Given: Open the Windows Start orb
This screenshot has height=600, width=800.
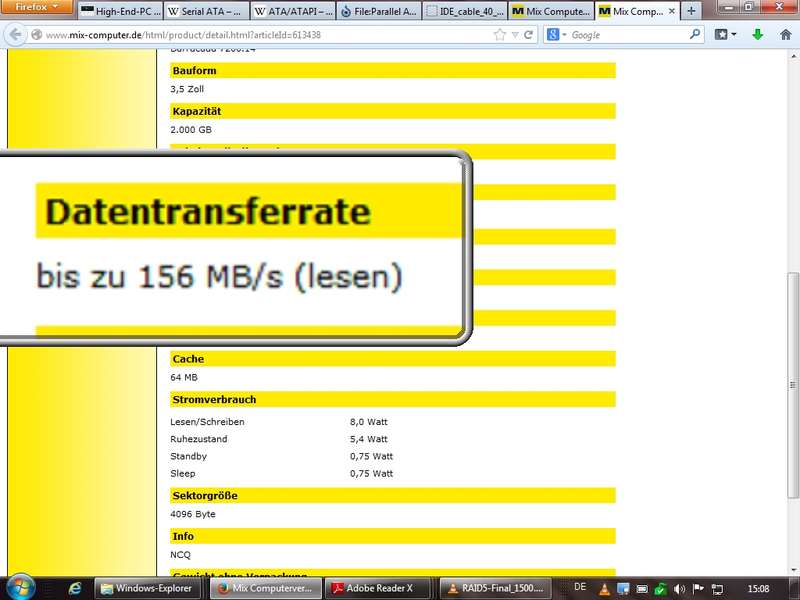Looking at the screenshot, I should click(20, 588).
